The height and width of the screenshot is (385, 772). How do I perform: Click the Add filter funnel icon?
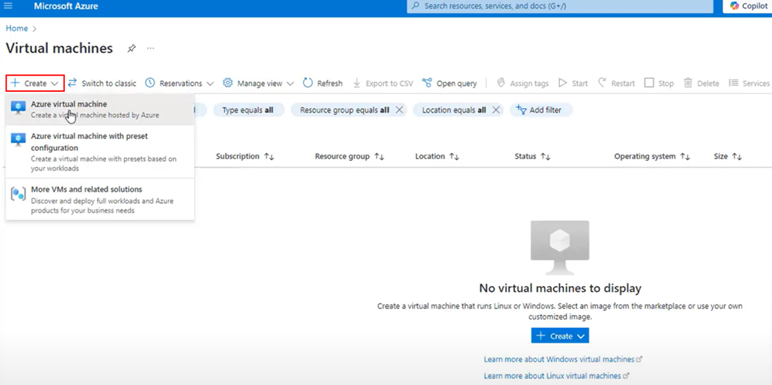[x=521, y=109]
